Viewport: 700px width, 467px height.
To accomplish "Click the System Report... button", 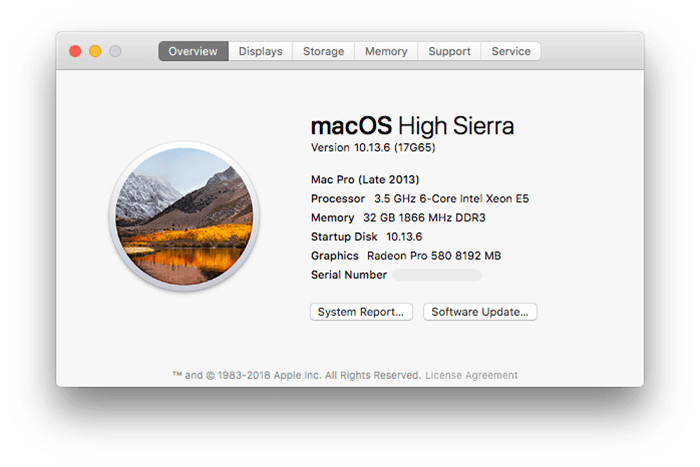I will [361, 312].
